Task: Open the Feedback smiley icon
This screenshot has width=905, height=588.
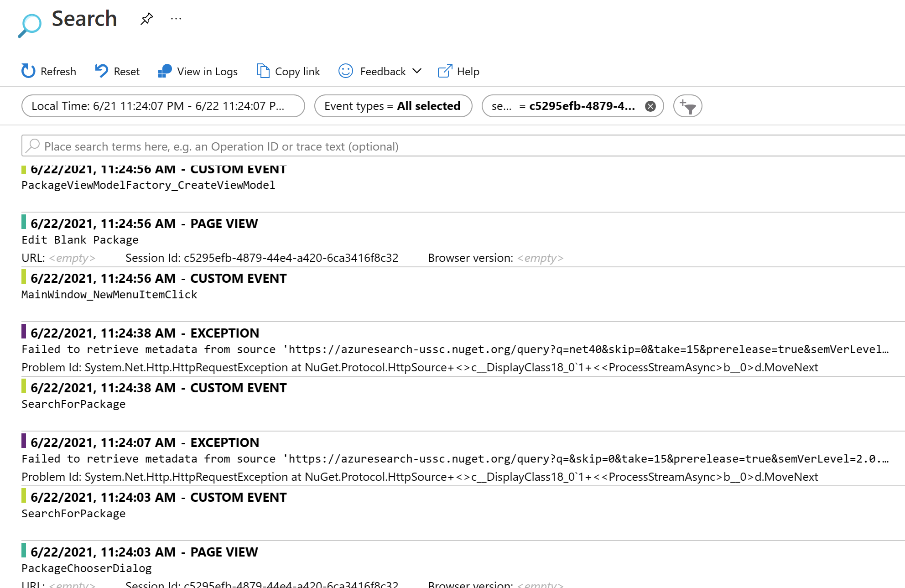Action: click(345, 71)
